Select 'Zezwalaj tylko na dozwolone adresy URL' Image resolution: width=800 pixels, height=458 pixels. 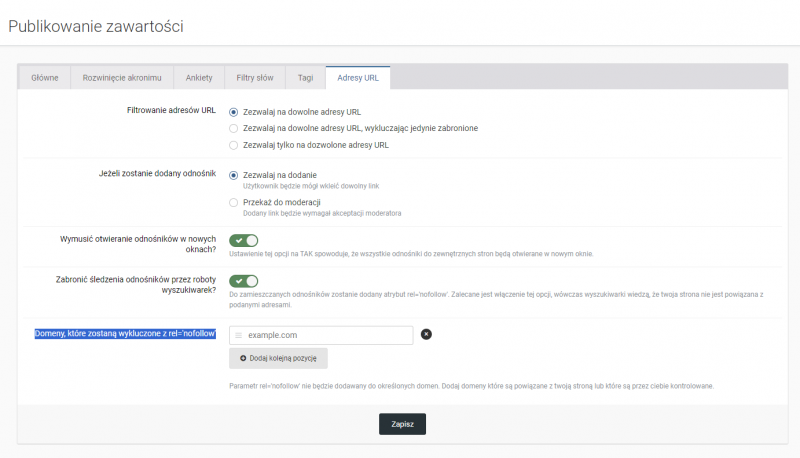coord(234,144)
